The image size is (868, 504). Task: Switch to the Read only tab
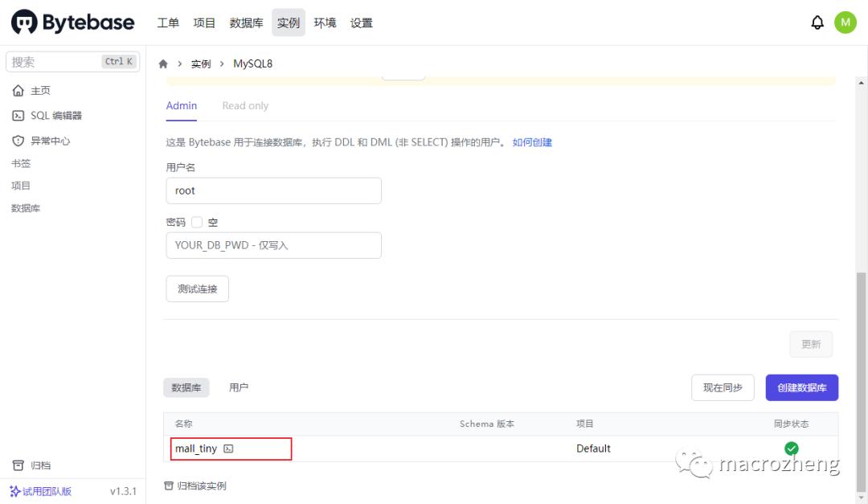tap(245, 106)
